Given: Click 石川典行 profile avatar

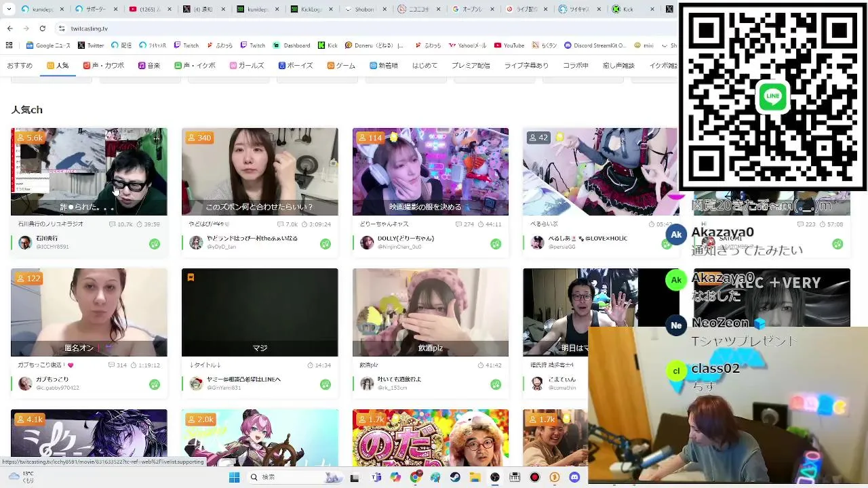Looking at the screenshot, I should click(x=25, y=243).
